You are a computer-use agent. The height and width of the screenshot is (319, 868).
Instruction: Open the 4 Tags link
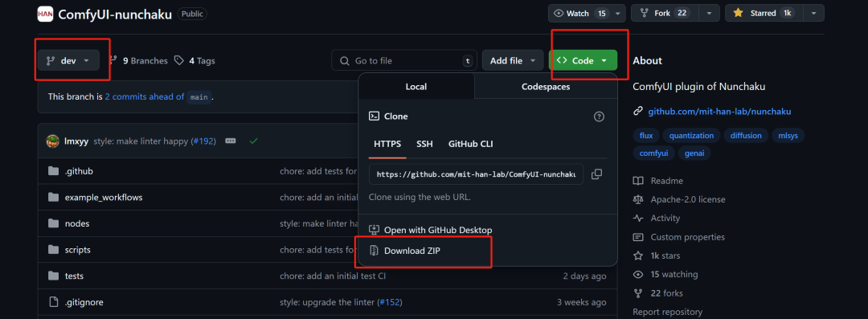point(194,61)
